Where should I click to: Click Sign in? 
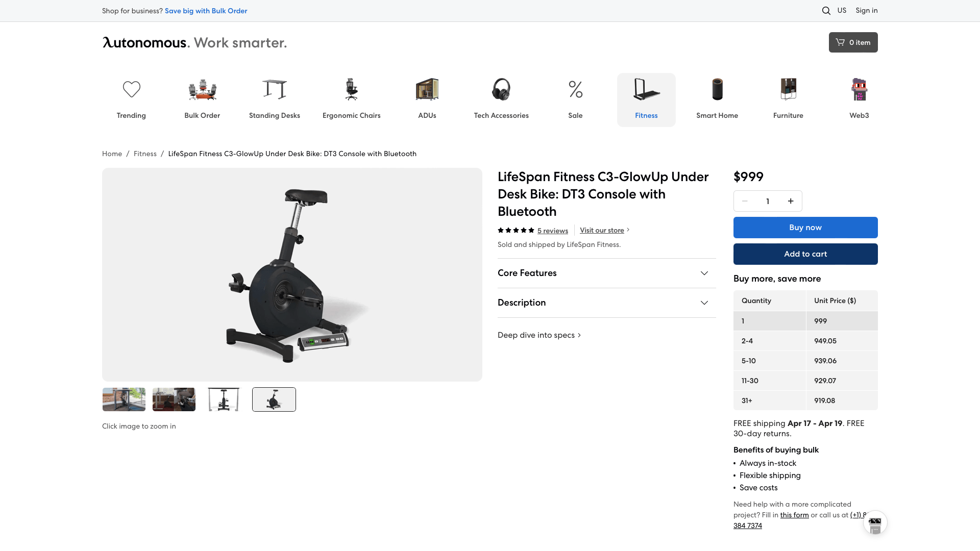point(867,10)
